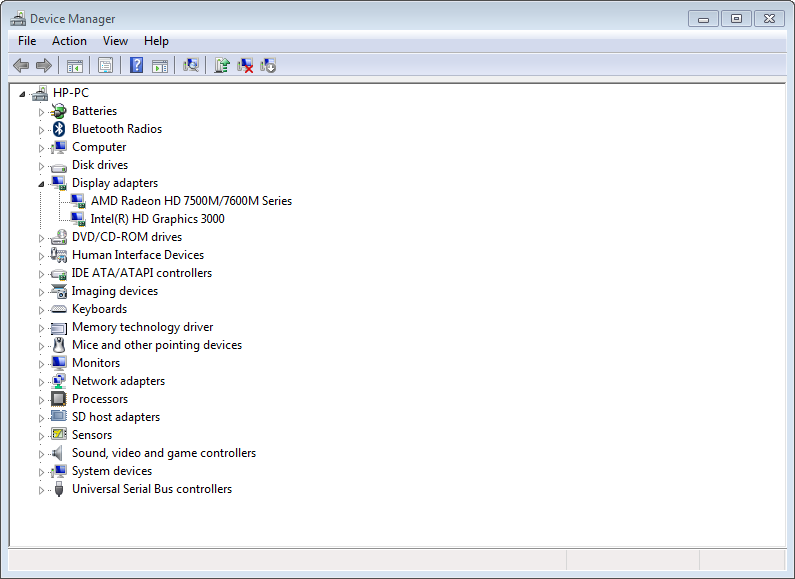Collapse the Display adapters node
Viewport: 795px width, 579px height.
41,184
